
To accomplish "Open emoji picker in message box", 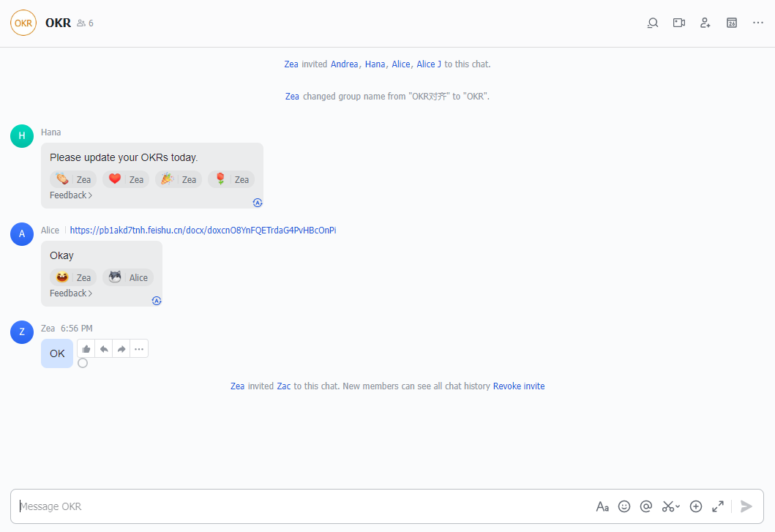I will [624, 506].
